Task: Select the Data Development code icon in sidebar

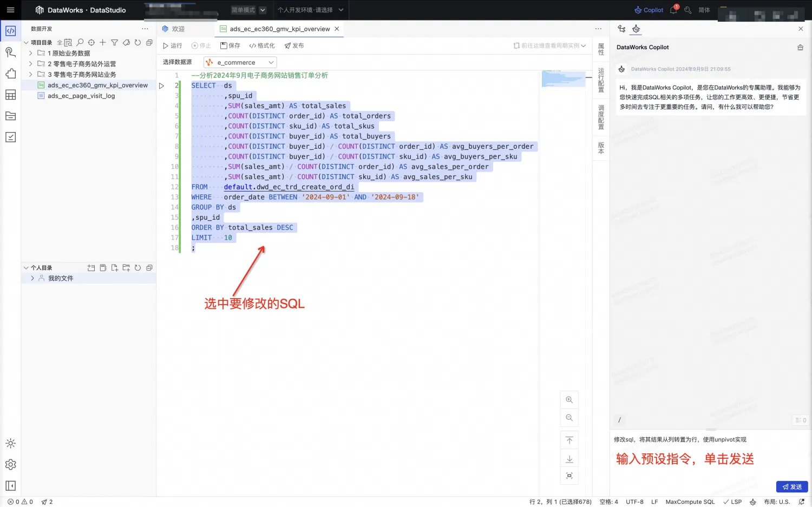Action: 10,31
